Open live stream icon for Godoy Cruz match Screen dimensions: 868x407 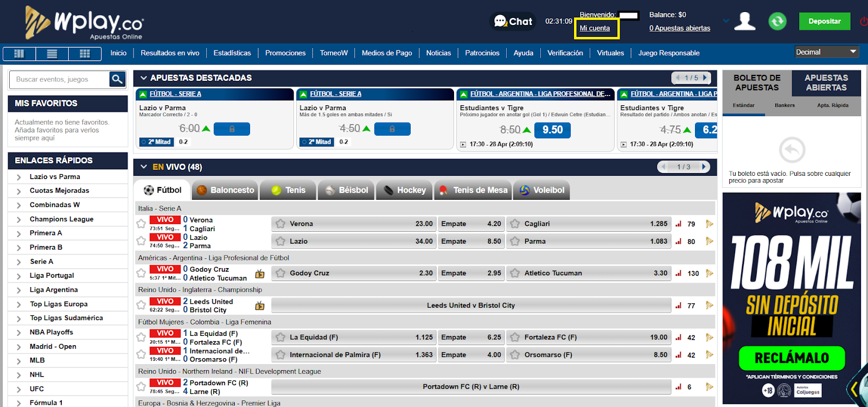point(260,274)
